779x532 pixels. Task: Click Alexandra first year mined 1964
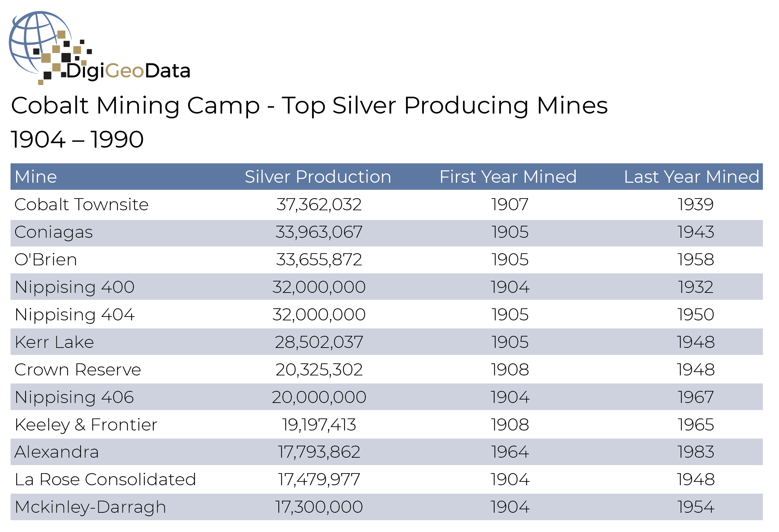(510, 452)
